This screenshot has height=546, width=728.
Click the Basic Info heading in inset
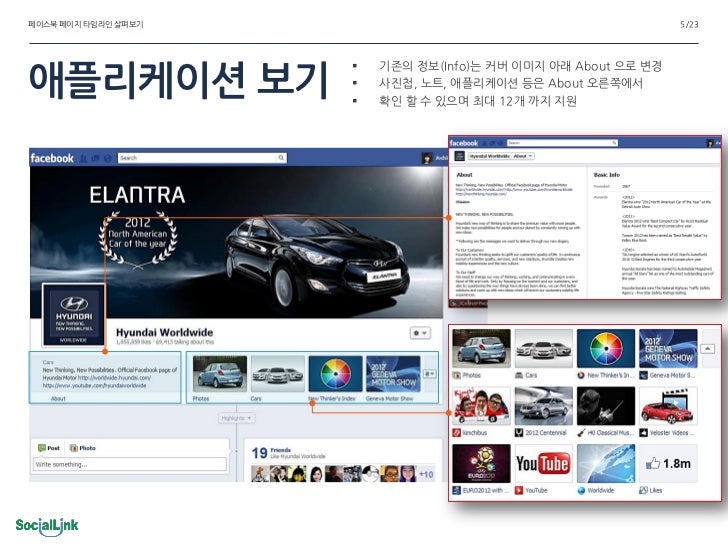coord(607,175)
